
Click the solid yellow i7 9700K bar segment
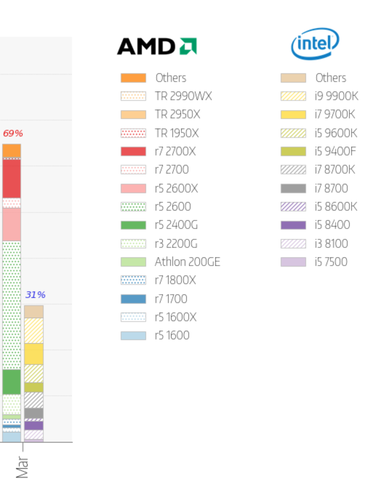(34, 354)
